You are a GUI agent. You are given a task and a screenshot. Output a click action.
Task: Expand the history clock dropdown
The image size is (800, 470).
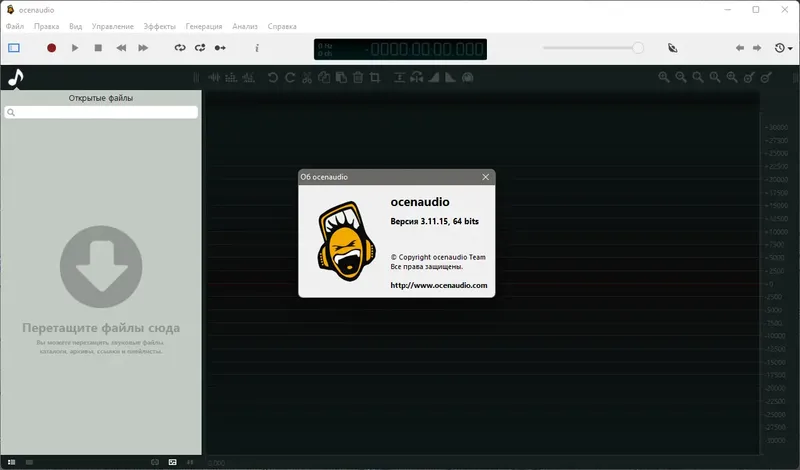783,48
